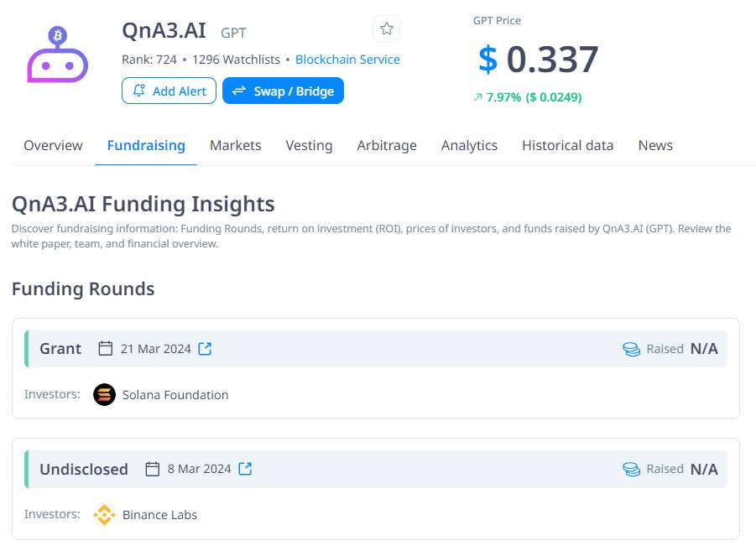The image size is (756, 551).
Task: Go to the Arbitrage tab
Action: pos(387,145)
